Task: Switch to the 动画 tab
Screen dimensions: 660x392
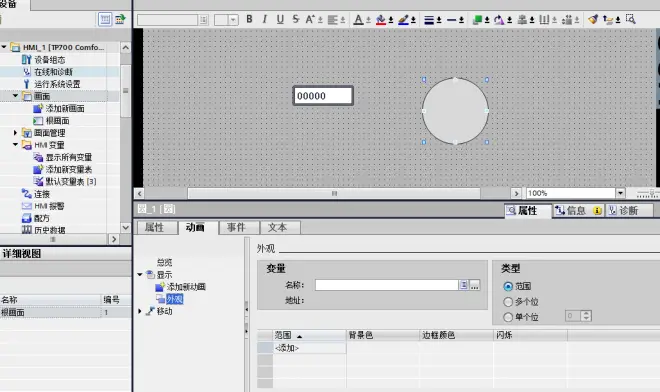Action: pyautogui.click(x=195, y=227)
